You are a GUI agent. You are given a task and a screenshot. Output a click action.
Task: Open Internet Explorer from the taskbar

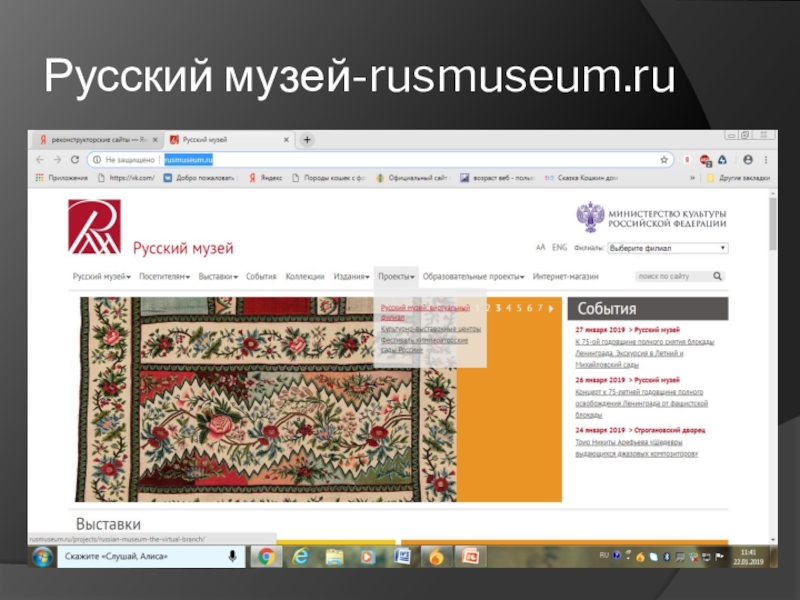click(x=299, y=556)
